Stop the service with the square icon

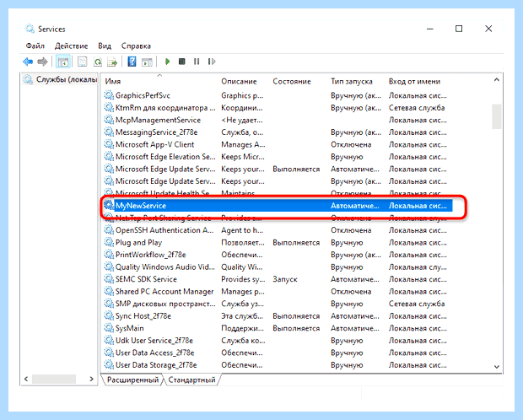tap(181, 62)
